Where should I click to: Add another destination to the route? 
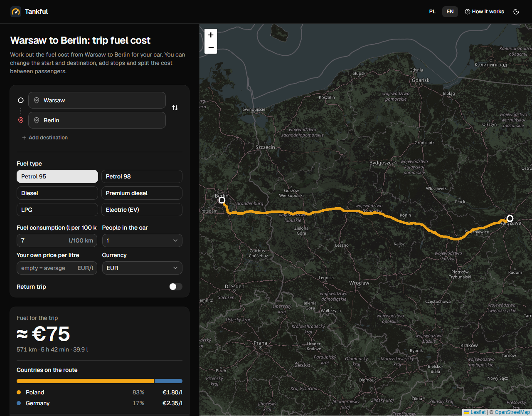click(x=45, y=138)
